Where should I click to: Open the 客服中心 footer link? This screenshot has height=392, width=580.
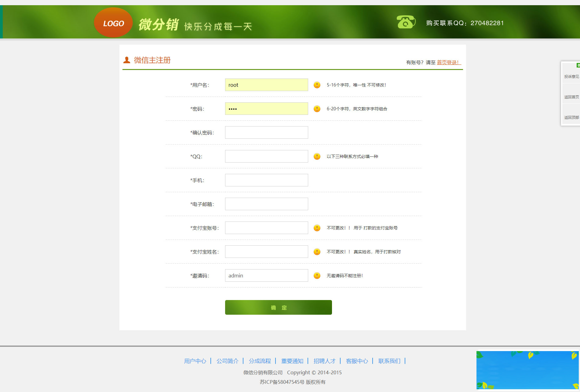(x=357, y=361)
